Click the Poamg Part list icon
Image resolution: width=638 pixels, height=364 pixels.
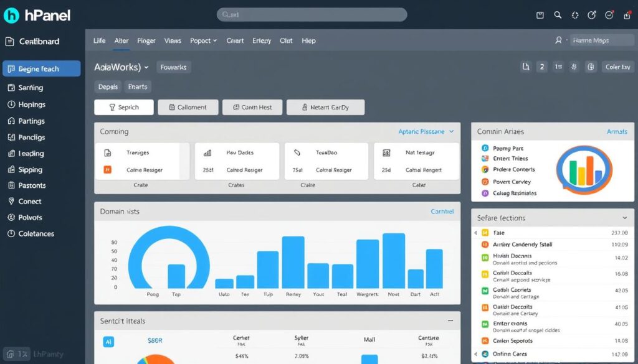[x=485, y=149]
